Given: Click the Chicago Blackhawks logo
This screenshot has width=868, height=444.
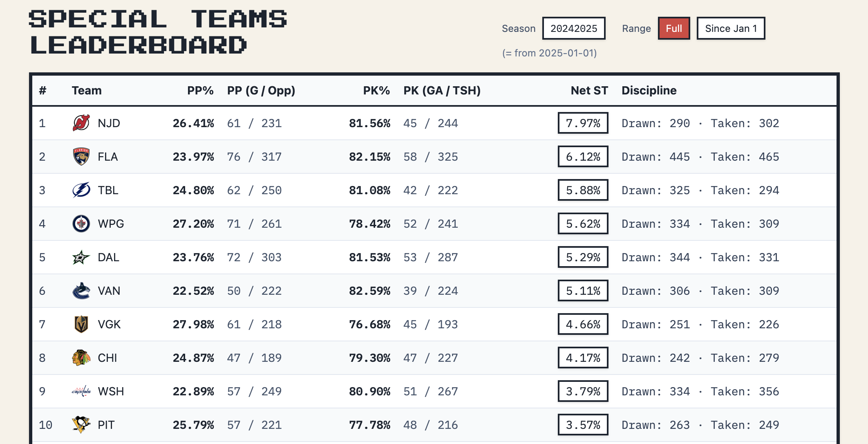Looking at the screenshot, I should click(81, 358).
